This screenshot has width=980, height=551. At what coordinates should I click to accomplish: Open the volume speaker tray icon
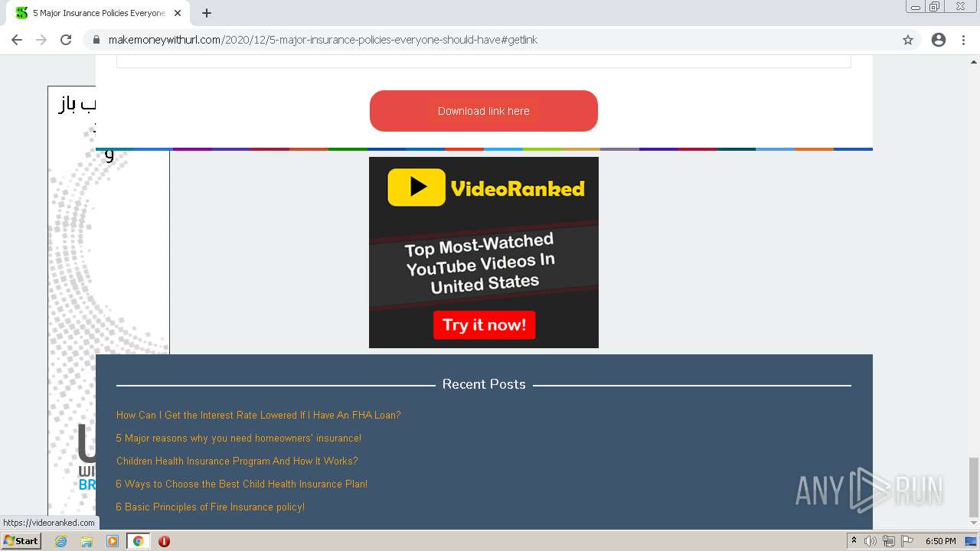871,541
